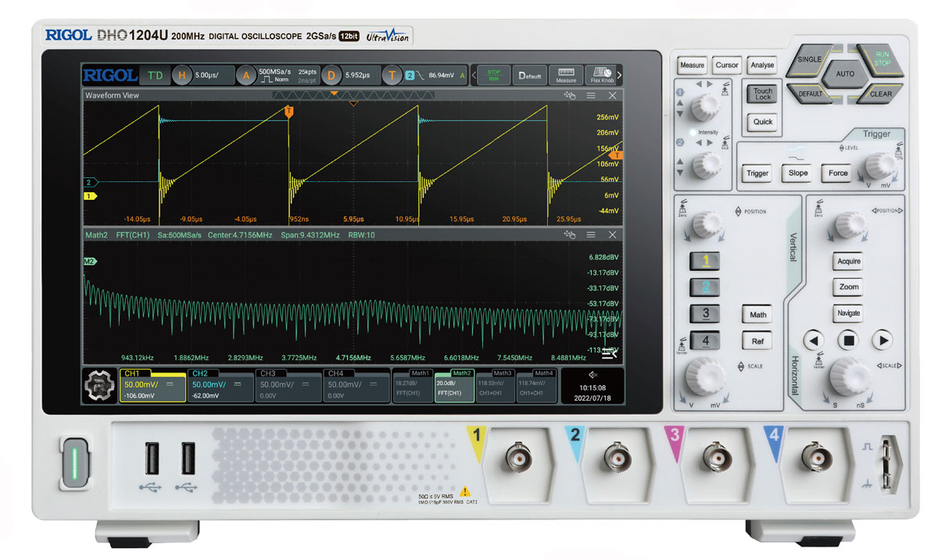
Task: Expand toolbar with the right chevron arrow
Action: pyautogui.click(x=619, y=75)
